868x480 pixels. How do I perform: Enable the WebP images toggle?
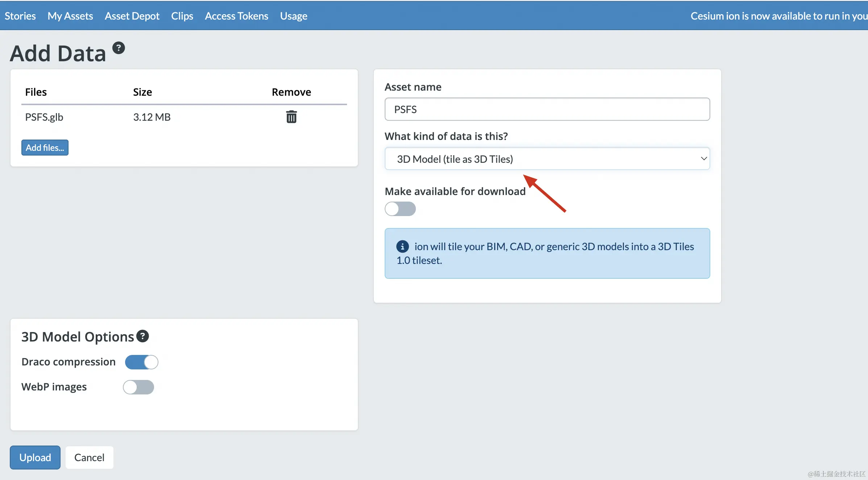point(138,387)
